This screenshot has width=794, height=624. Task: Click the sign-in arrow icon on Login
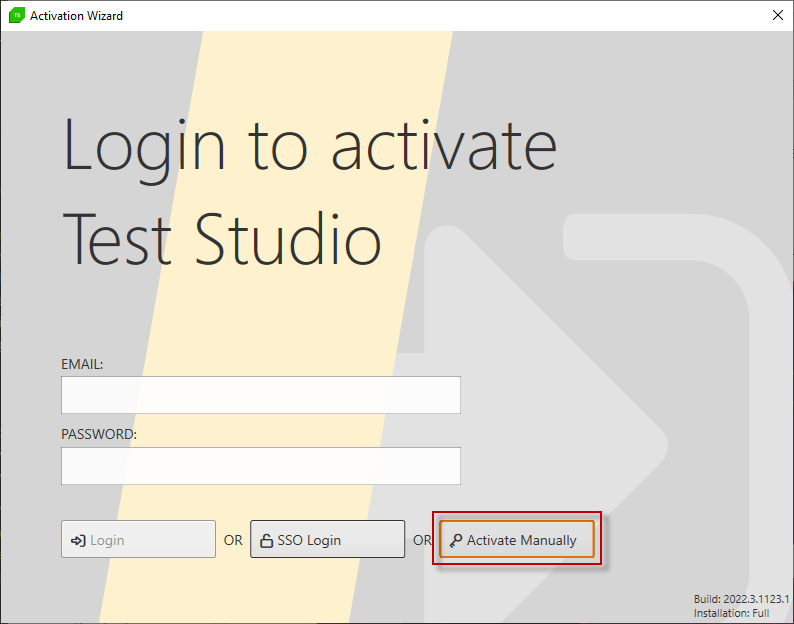point(78,540)
